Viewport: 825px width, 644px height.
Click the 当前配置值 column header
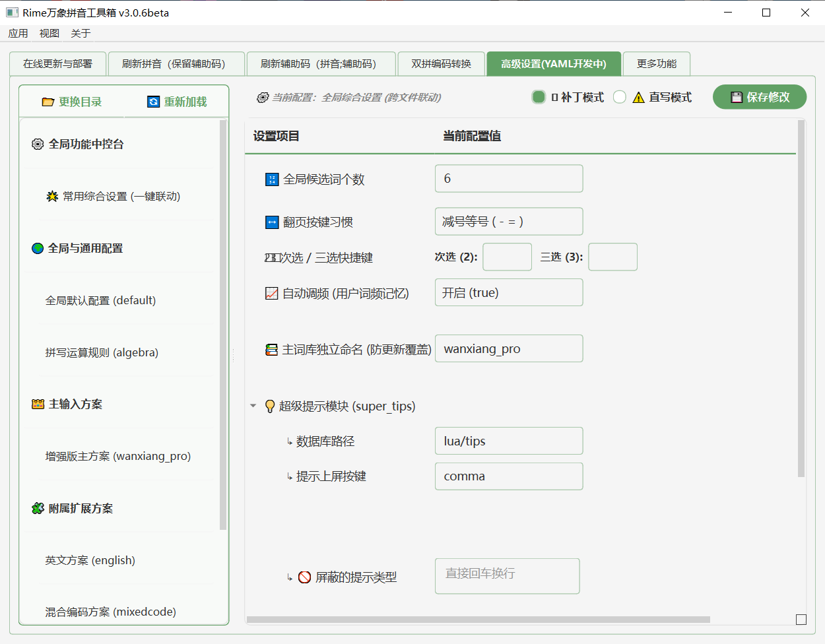click(472, 136)
